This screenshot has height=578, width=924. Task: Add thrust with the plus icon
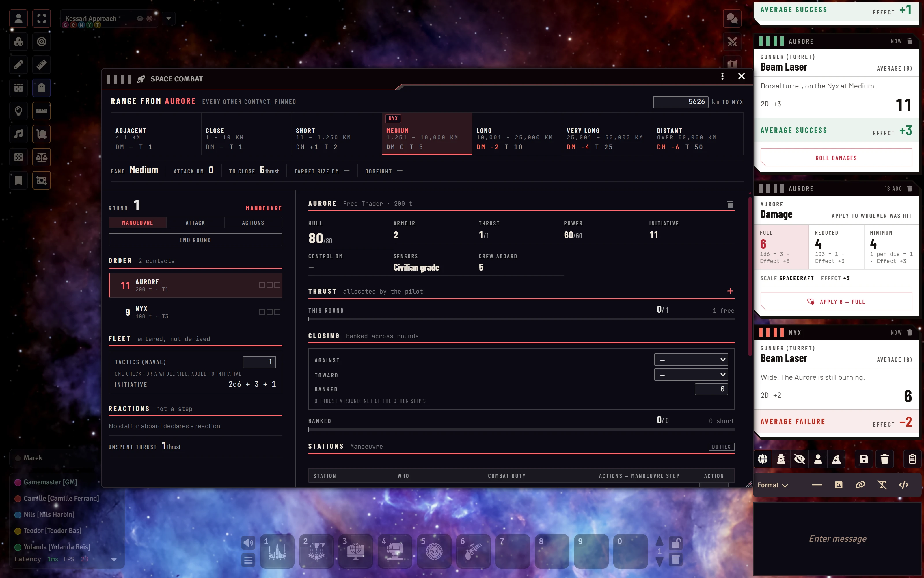coord(730,291)
